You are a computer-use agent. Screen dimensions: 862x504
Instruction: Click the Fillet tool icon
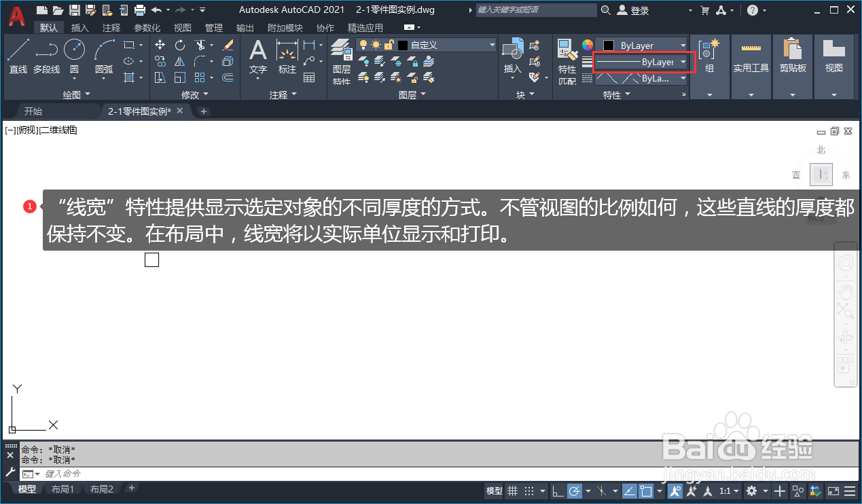200,61
